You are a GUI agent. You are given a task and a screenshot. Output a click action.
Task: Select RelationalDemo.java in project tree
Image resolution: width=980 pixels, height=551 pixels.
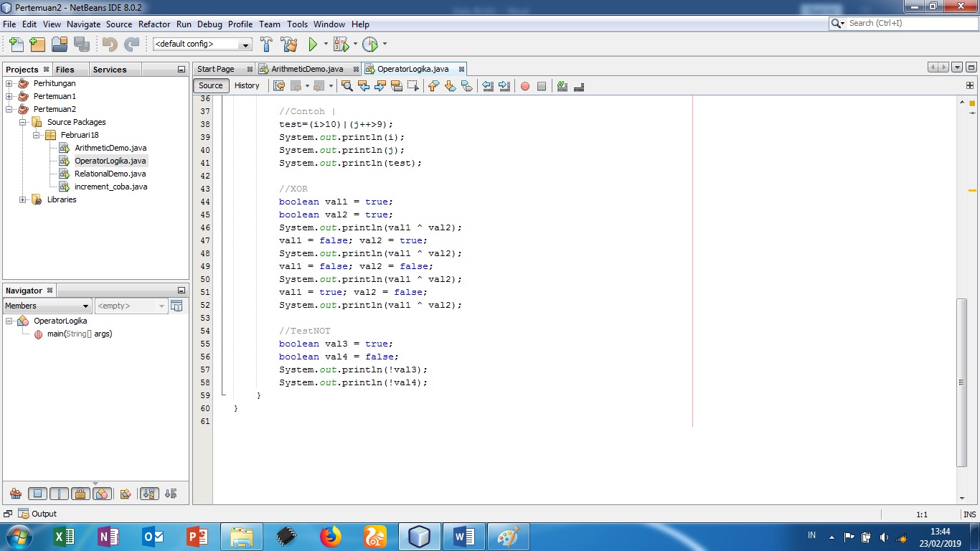110,174
